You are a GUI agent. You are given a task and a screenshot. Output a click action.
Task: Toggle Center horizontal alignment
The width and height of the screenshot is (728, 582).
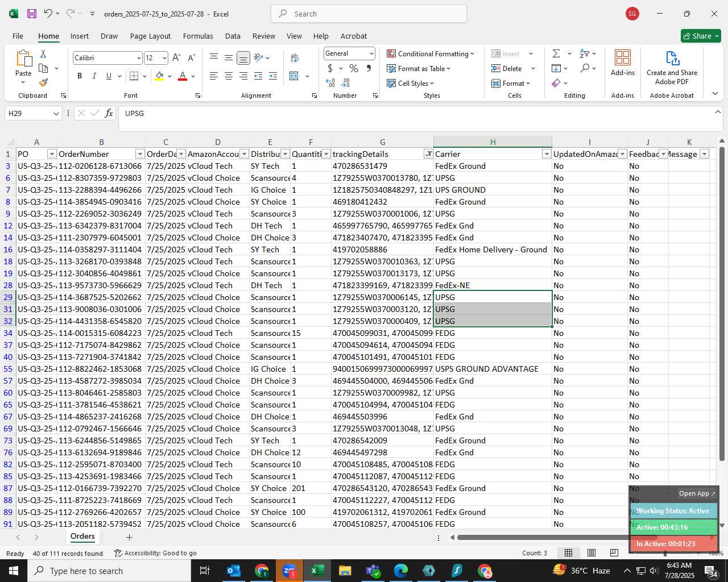coord(229,76)
